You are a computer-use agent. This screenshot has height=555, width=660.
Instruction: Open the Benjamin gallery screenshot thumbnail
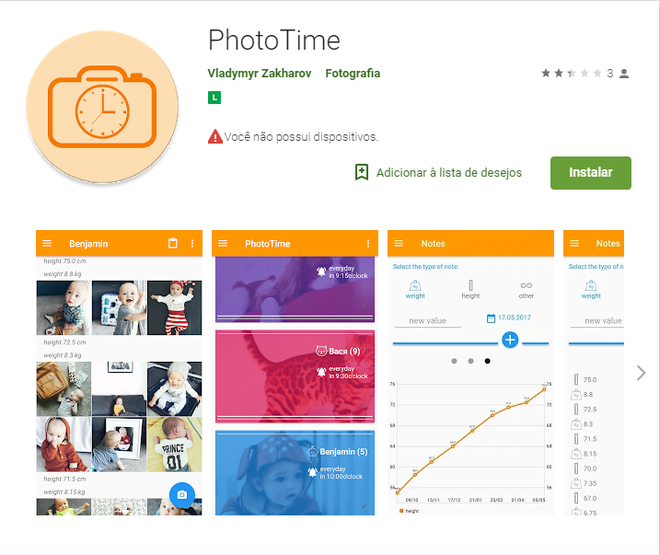click(119, 372)
